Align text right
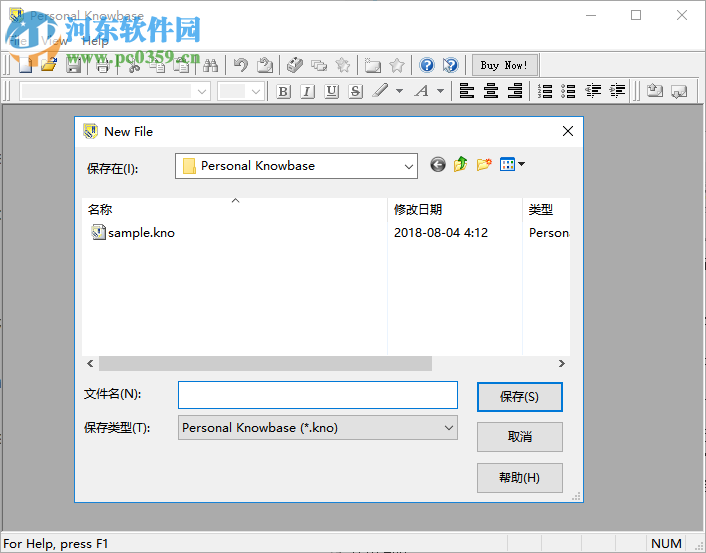This screenshot has width=706, height=553. click(515, 91)
